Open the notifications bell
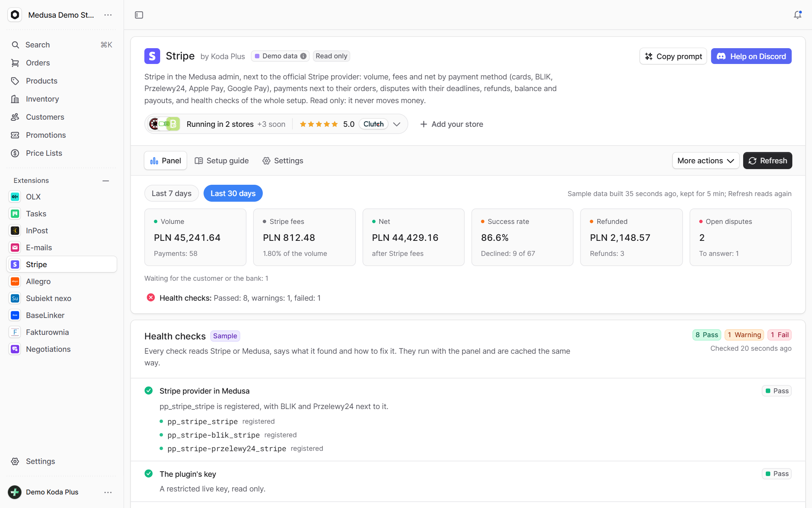The image size is (812, 508). pyautogui.click(x=797, y=15)
